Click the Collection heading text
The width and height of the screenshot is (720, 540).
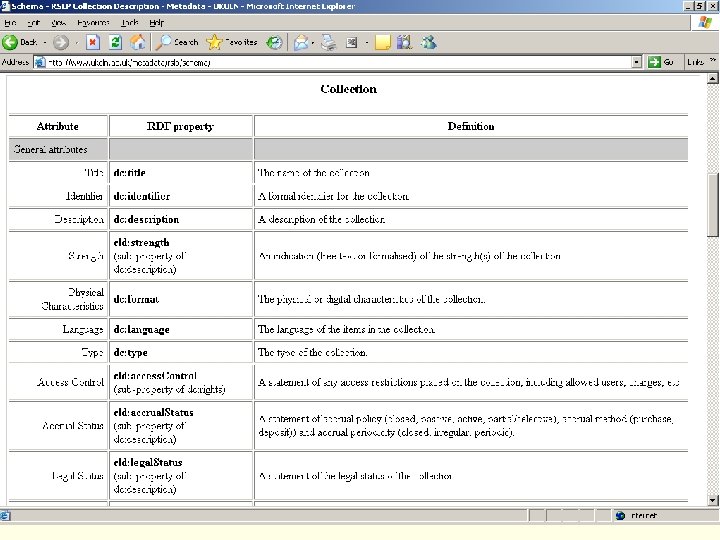349,89
